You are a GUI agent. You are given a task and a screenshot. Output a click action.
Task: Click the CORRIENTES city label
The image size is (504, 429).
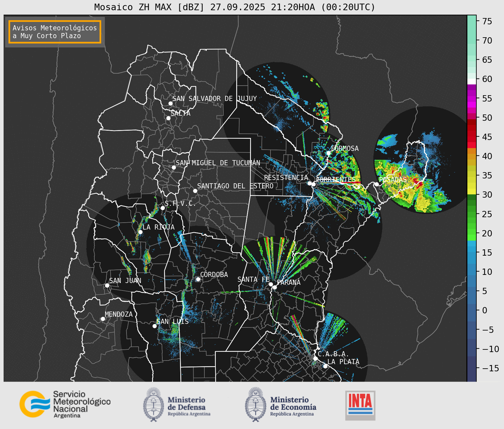tap(336, 180)
